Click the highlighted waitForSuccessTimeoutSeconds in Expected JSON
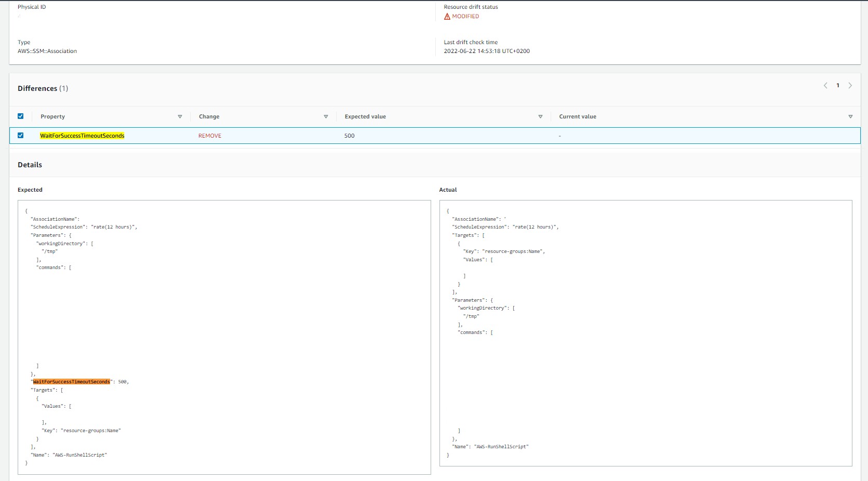This screenshot has height=481, width=868. coord(71,381)
